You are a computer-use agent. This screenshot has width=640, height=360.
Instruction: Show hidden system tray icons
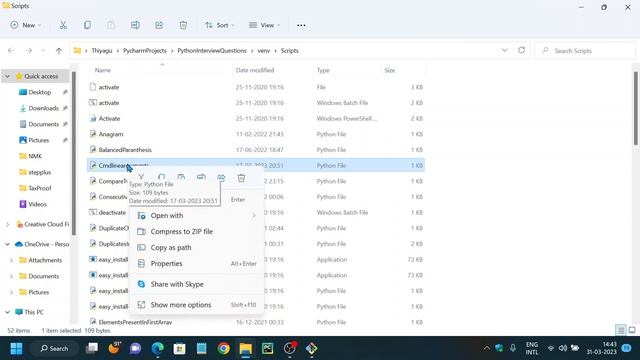pyautogui.click(x=487, y=348)
